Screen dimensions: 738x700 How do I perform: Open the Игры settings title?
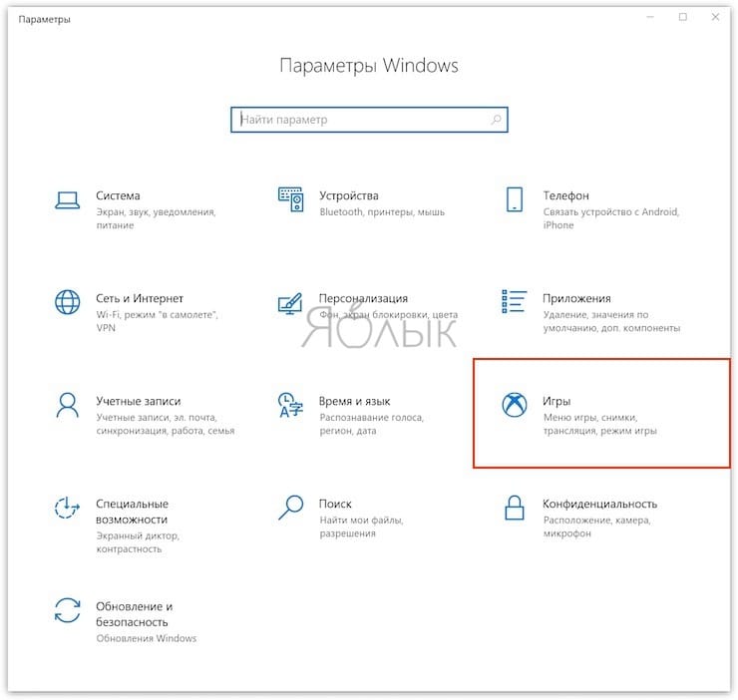[556, 402]
